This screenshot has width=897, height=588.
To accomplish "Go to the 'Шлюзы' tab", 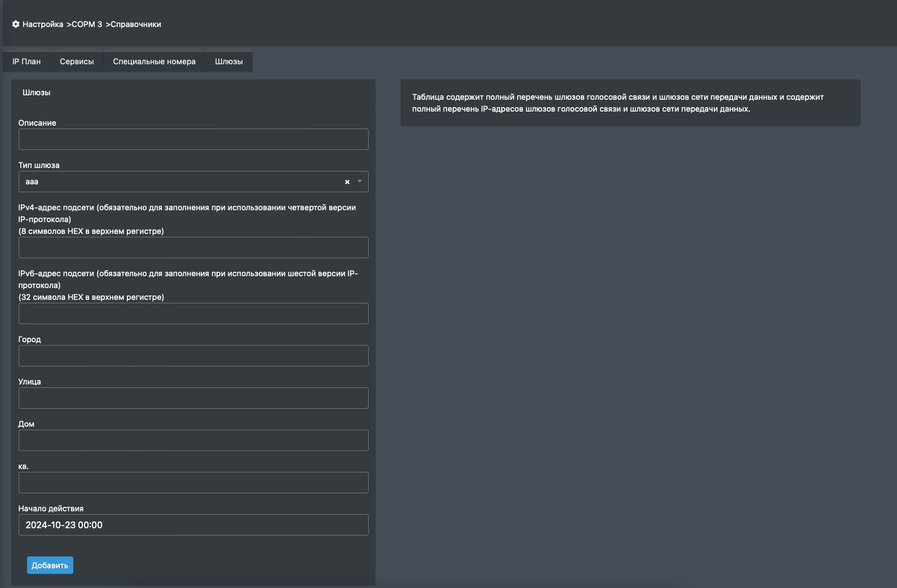I will [x=228, y=61].
